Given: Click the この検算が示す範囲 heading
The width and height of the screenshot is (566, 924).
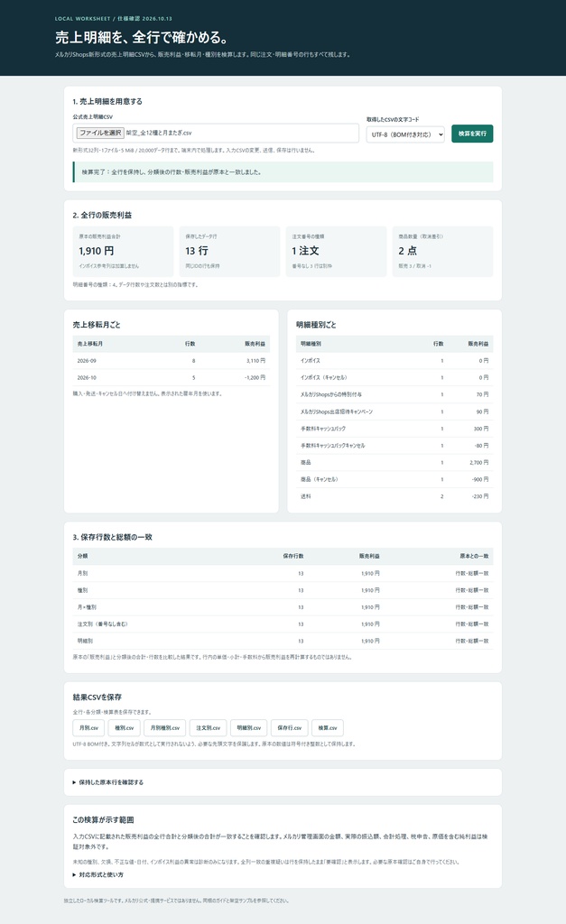Looking at the screenshot, I should pyautogui.click(x=103, y=820).
